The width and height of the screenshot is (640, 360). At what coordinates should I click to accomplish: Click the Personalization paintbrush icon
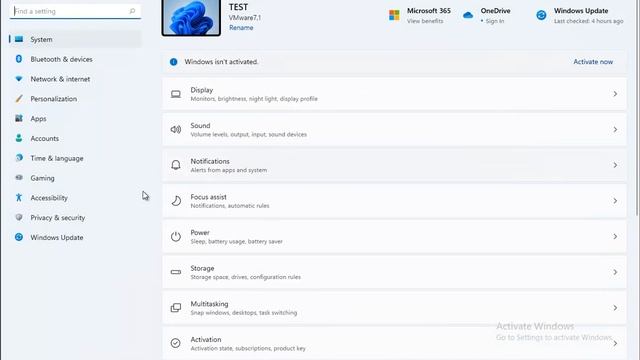click(x=19, y=98)
